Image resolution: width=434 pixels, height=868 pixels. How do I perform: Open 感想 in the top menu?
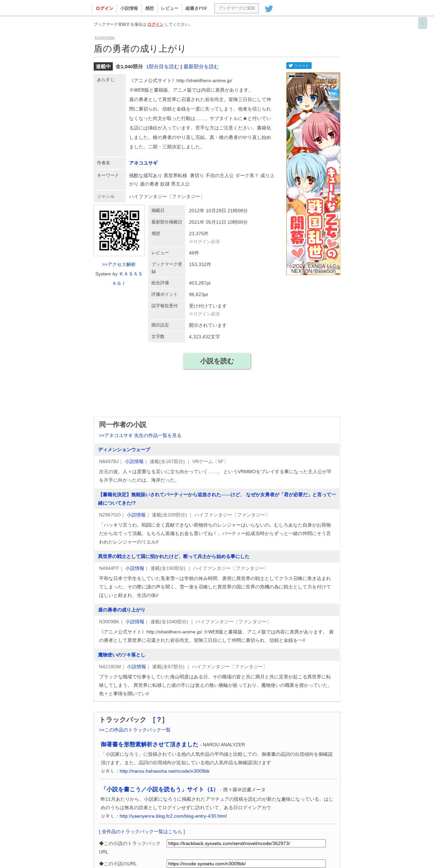pos(149,8)
